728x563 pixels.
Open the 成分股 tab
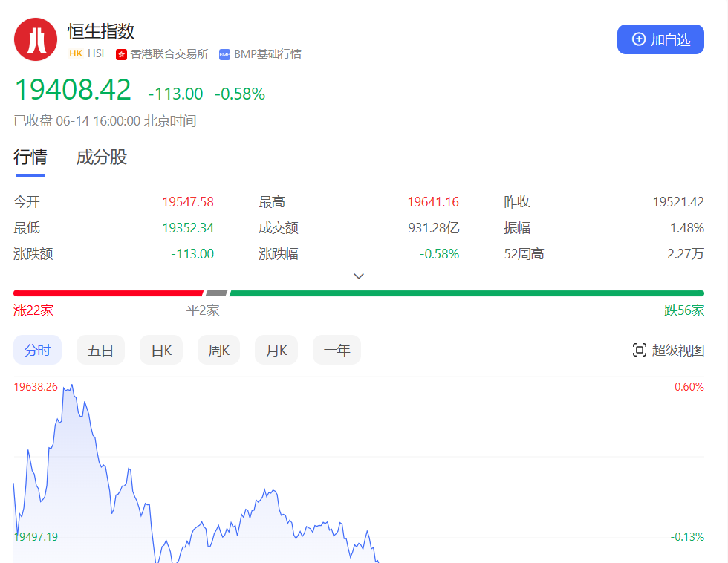click(102, 157)
